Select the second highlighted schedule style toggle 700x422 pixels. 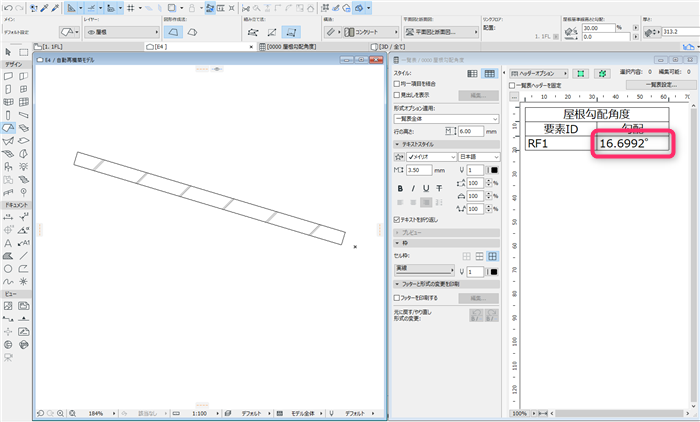tap(490, 74)
